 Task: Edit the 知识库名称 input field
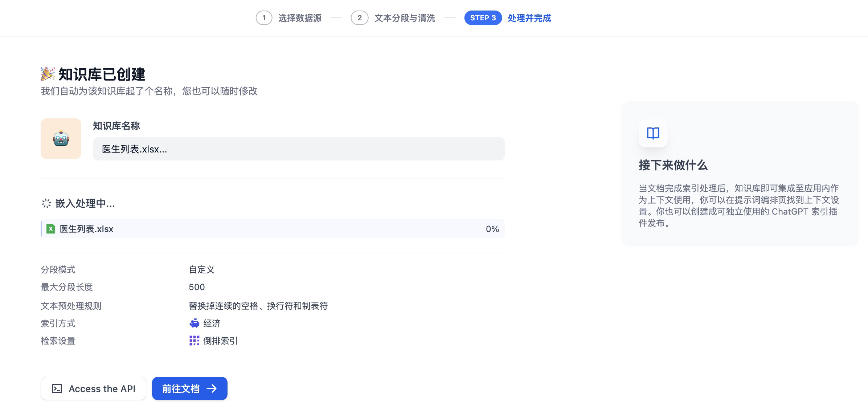pyautogui.click(x=298, y=149)
